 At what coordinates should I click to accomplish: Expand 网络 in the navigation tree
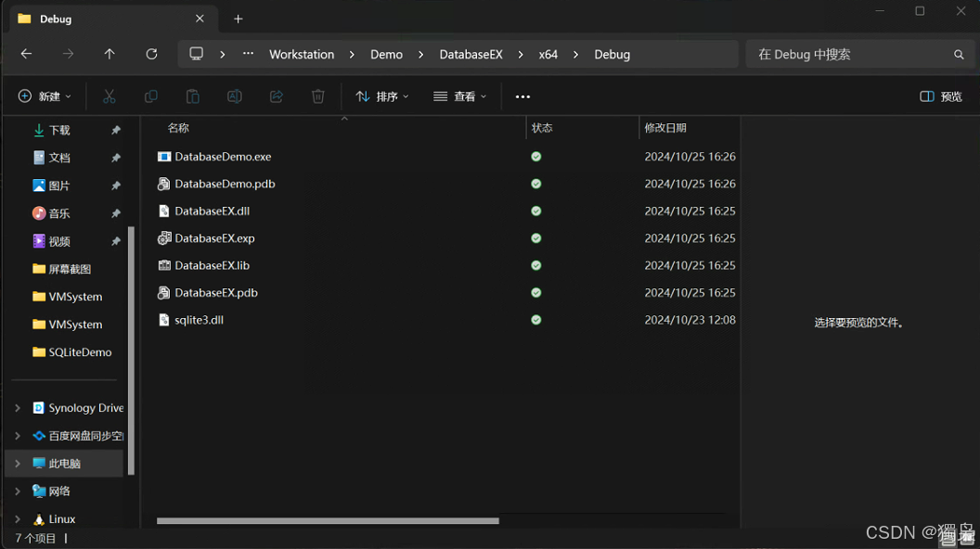pyautogui.click(x=17, y=491)
